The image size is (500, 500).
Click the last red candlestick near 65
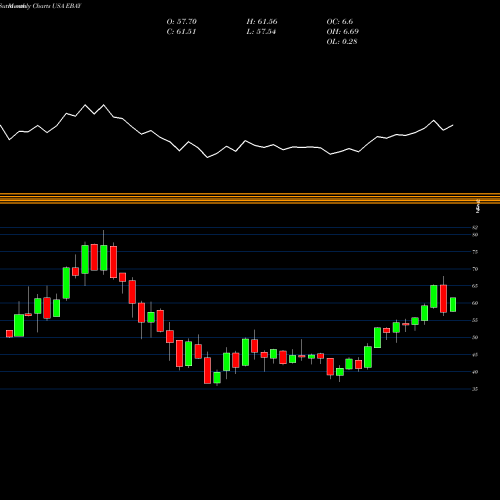tap(443, 299)
